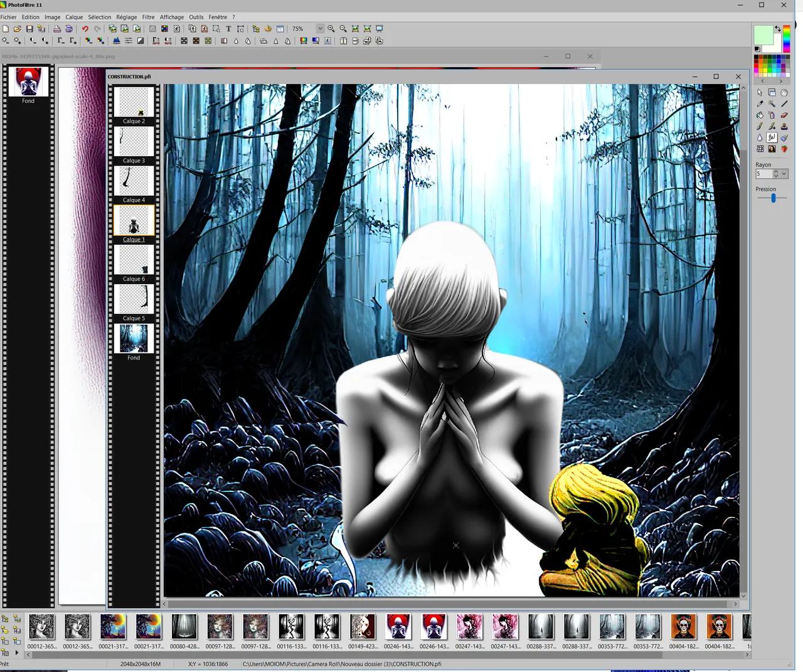Open the zoom percentage dropdown showing 75%
The height and width of the screenshot is (672, 803).
[320, 29]
